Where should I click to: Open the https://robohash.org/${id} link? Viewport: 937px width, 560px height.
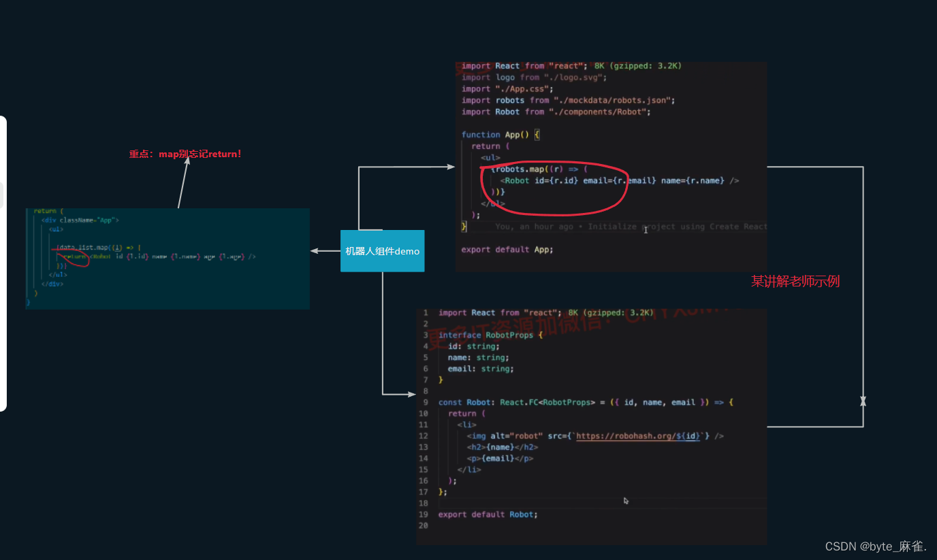[x=638, y=436]
